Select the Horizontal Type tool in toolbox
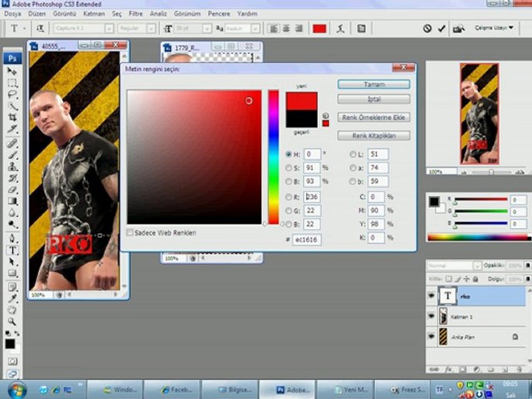 12,250
